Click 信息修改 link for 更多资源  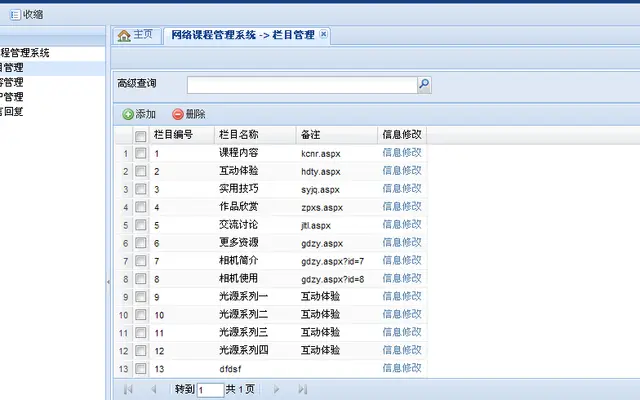coord(402,243)
